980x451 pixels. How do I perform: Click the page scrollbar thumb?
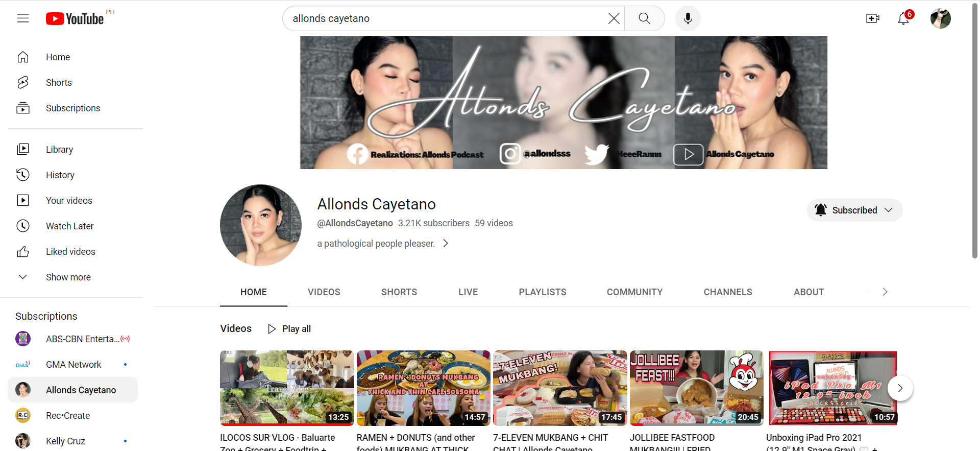pyautogui.click(x=974, y=130)
